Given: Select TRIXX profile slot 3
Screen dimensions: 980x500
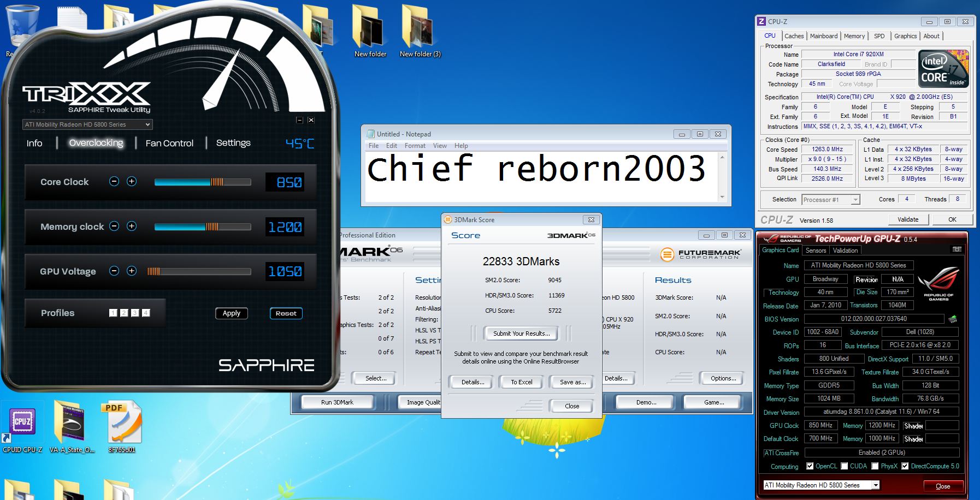Looking at the screenshot, I should click(x=135, y=313).
